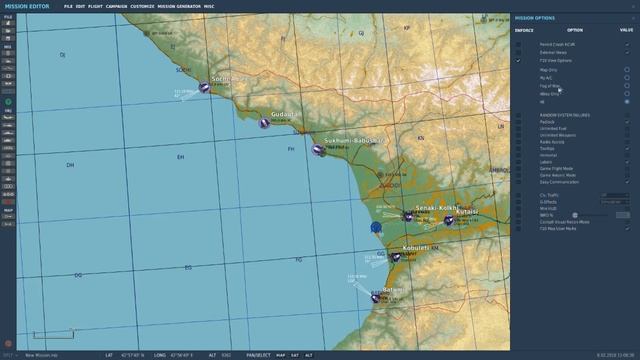Toggle enforce checkbox for Permit Crash RCVR

coord(518,44)
